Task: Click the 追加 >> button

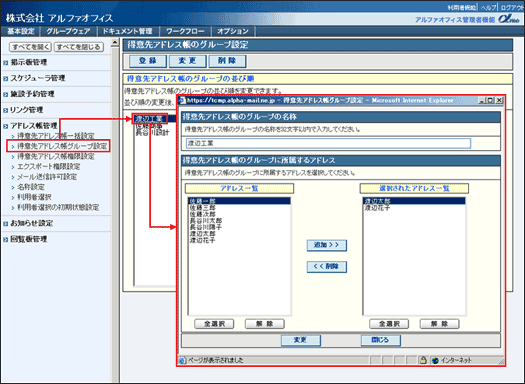Action: tap(327, 245)
